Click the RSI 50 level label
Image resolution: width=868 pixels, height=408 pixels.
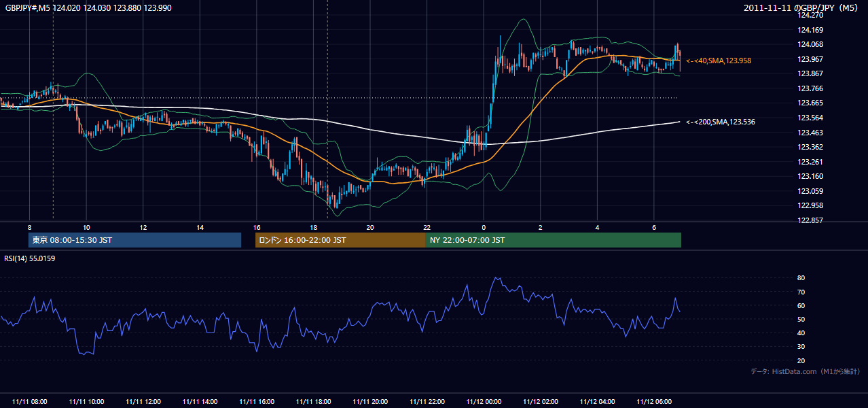801,319
